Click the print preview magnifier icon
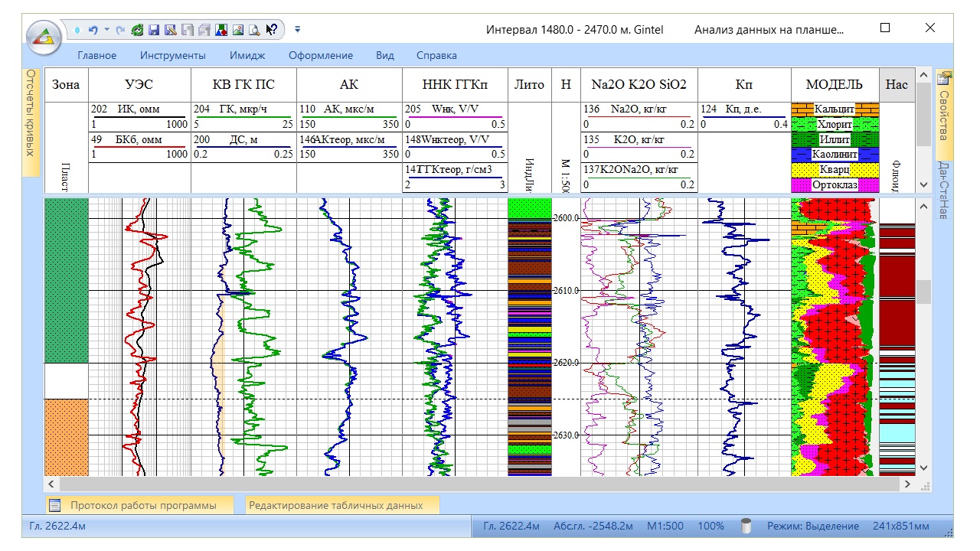 pyautogui.click(x=254, y=30)
